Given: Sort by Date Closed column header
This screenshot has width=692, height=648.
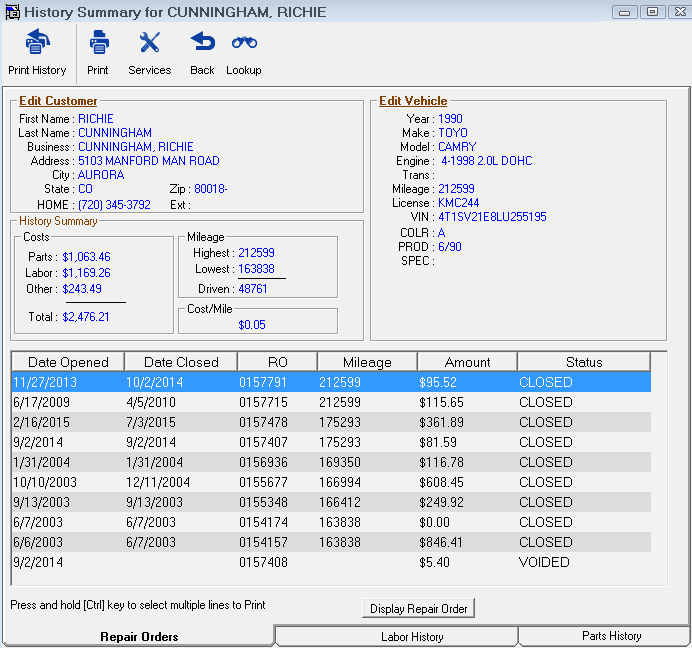Looking at the screenshot, I should (x=181, y=362).
